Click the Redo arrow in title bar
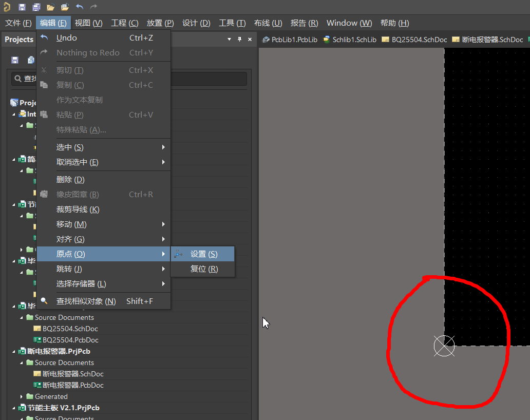530x420 pixels. click(93, 7)
